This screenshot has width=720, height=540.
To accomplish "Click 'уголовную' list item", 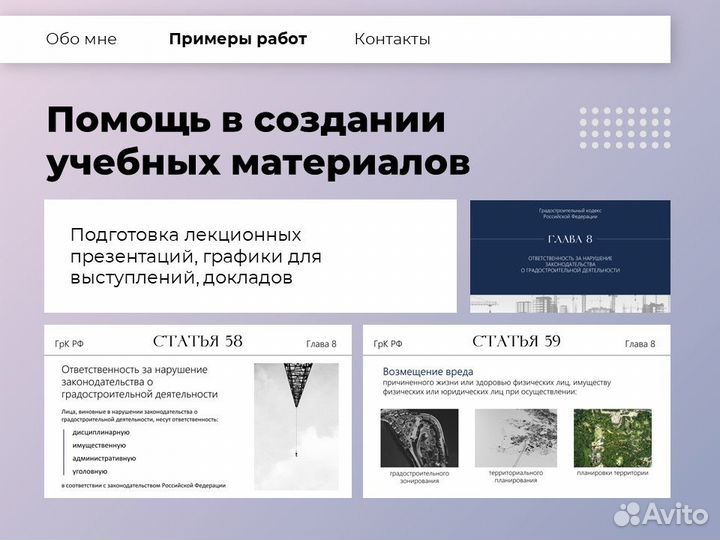I will [x=90, y=471].
